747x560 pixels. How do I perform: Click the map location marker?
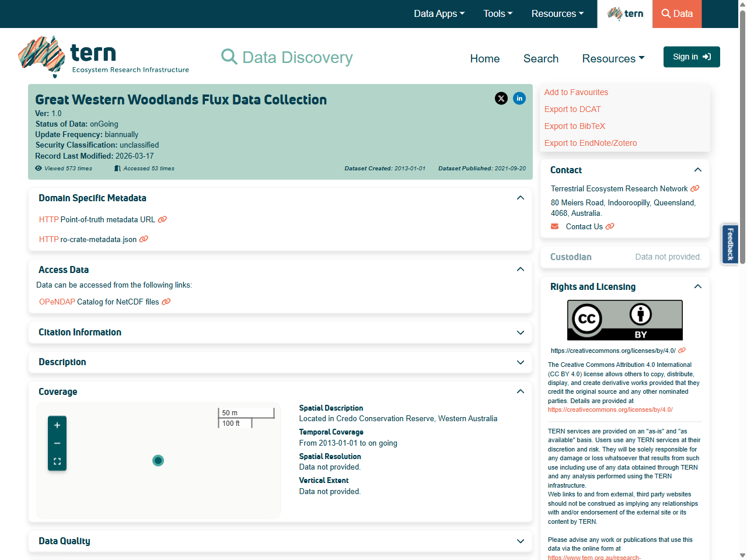[x=158, y=460]
